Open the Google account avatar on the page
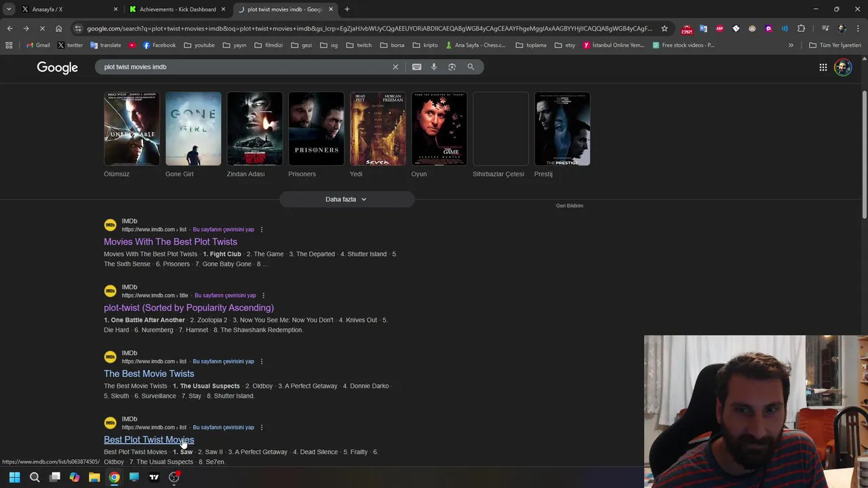868x488 pixels. (x=843, y=67)
